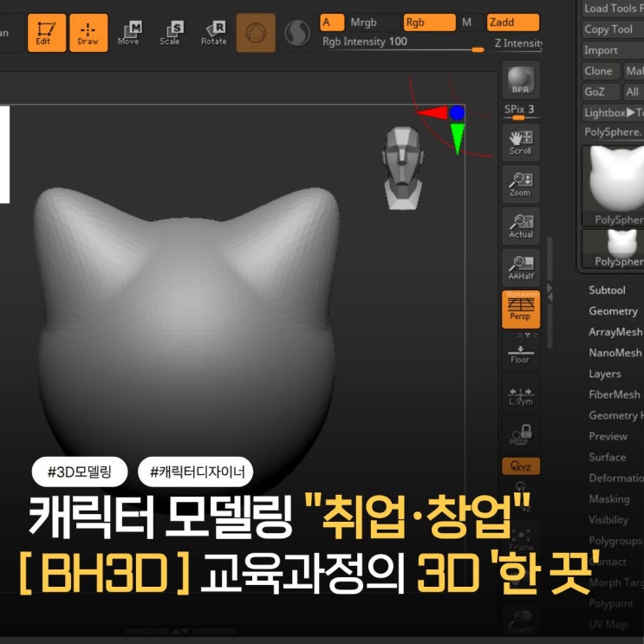Activate the Edit mode button
Viewport: 644px width, 644px height.
point(47,33)
